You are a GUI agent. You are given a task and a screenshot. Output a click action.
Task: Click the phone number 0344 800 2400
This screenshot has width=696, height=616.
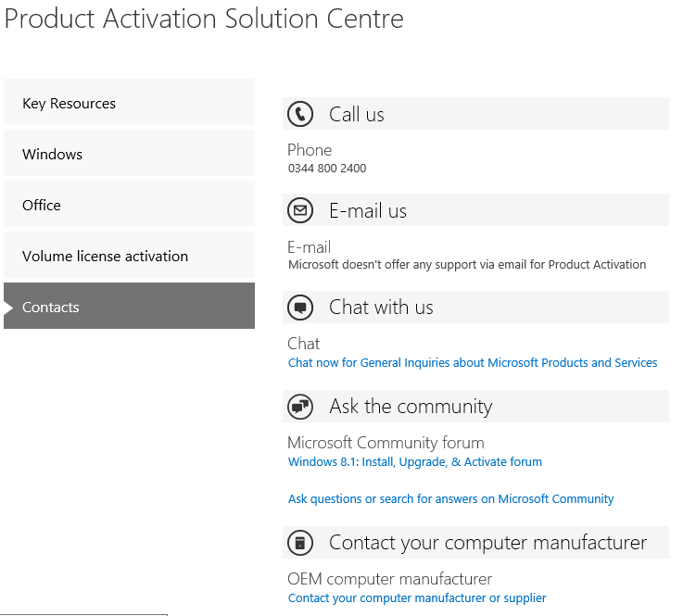[327, 169]
